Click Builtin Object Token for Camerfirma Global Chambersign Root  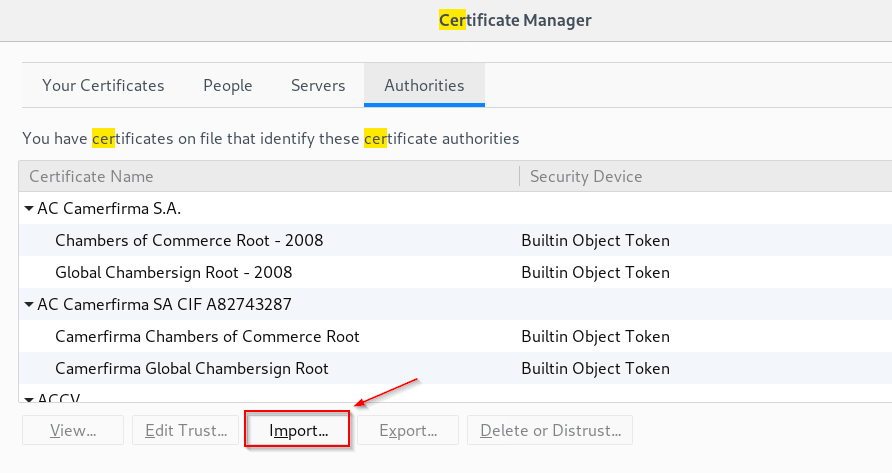pos(596,368)
